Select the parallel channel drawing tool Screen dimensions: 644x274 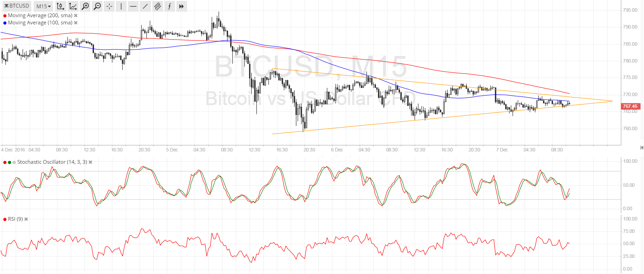157,6
